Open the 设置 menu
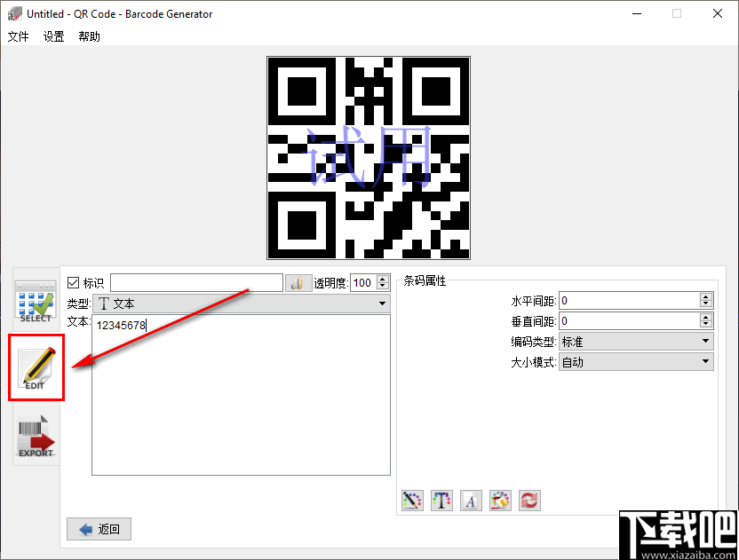 [x=52, y=37]
